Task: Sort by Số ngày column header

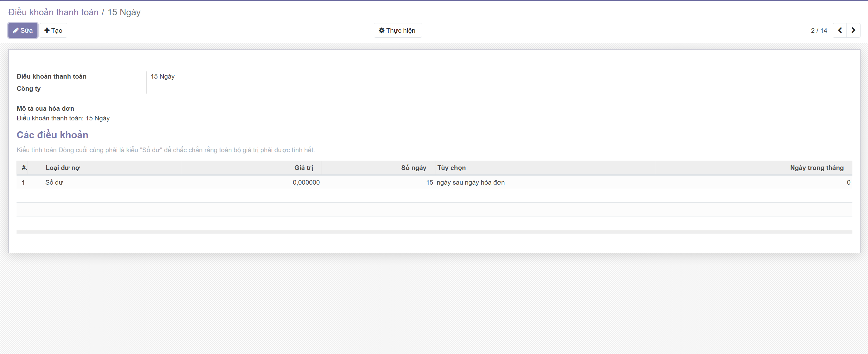Action: pyautogui.click(x=413, y=168)
